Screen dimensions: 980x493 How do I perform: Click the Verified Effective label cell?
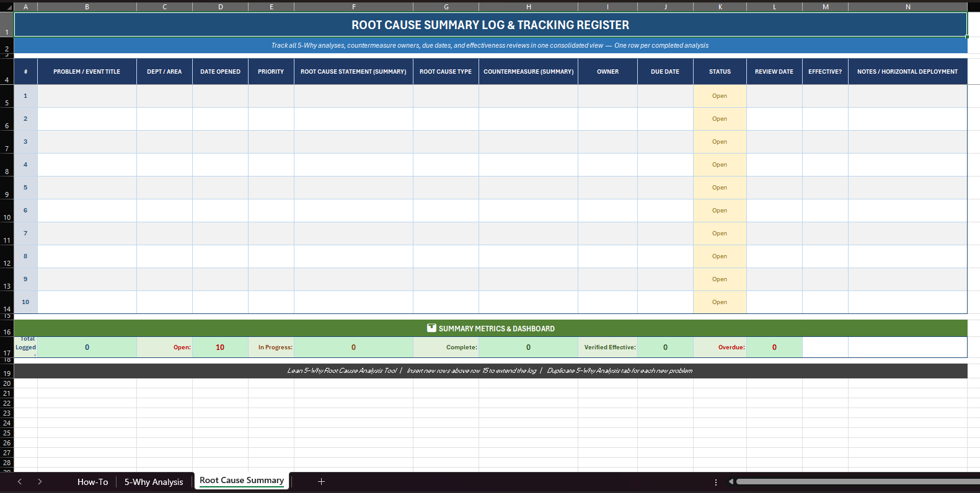(607, 347)
